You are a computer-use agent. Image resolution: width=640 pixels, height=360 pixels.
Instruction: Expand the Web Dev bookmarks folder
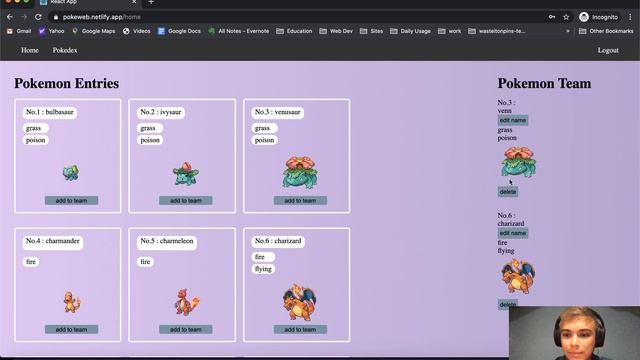click(x=336, y=31)
